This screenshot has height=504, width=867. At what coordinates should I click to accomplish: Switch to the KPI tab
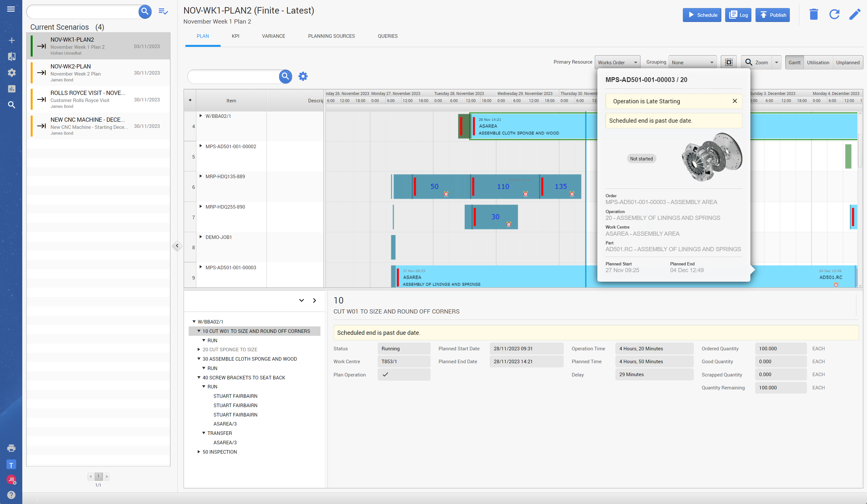click(x=235, y=36)
